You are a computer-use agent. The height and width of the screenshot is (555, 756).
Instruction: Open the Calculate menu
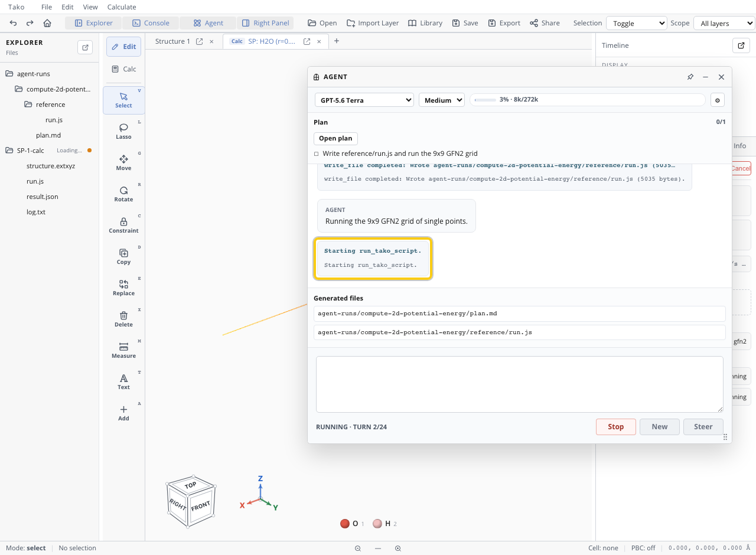pos(122,7)
